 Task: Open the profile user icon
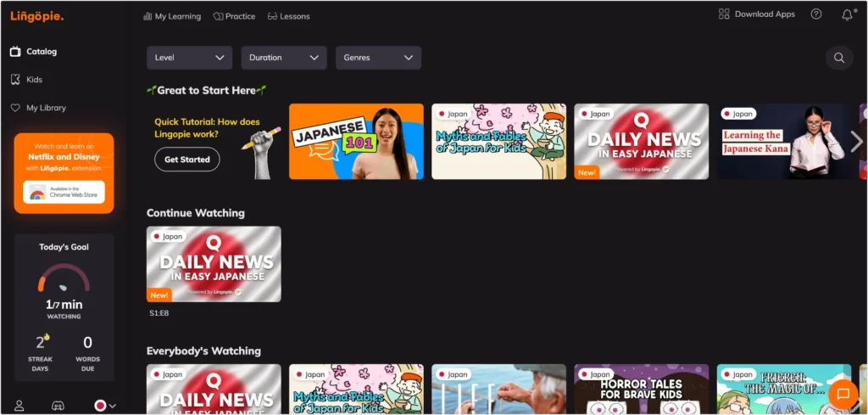tap(19, 406)
